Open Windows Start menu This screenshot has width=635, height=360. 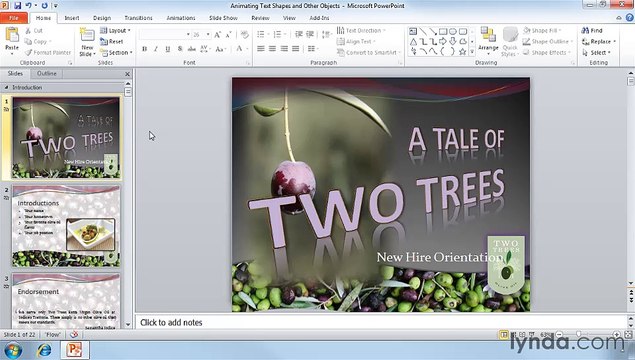click(13, 350)
